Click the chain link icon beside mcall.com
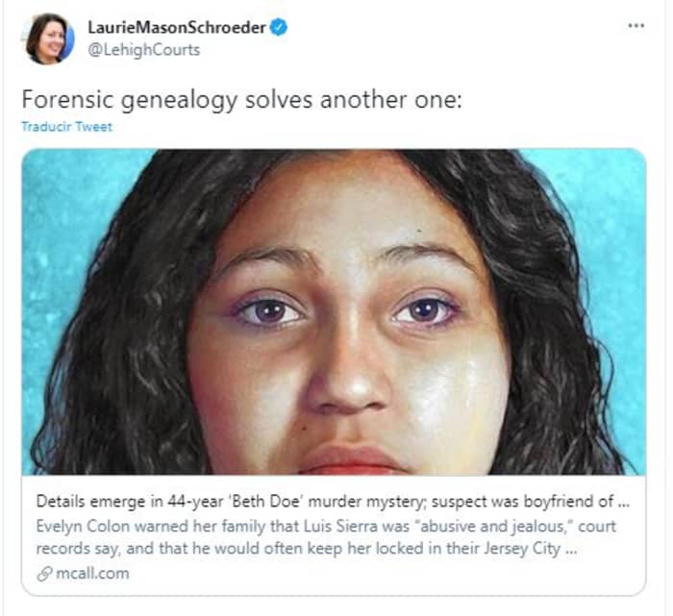This screenshot has height=616, width=673. [x=44, y=574]
